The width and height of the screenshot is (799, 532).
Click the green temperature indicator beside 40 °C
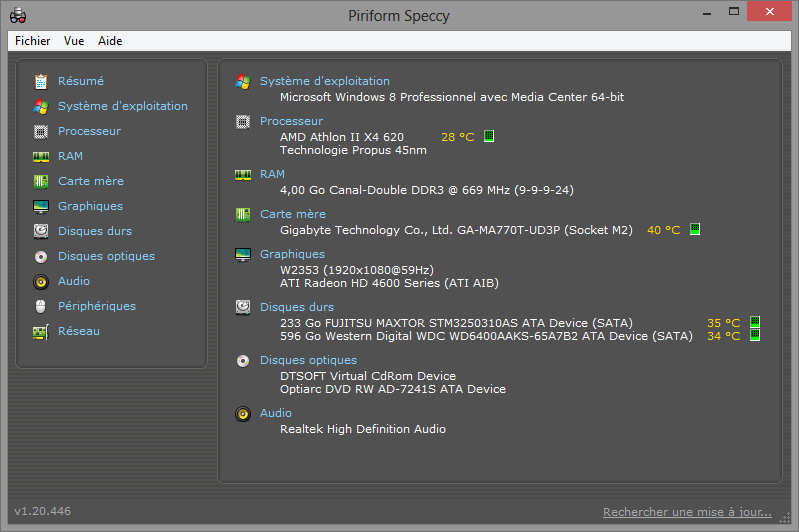[695, 229]
